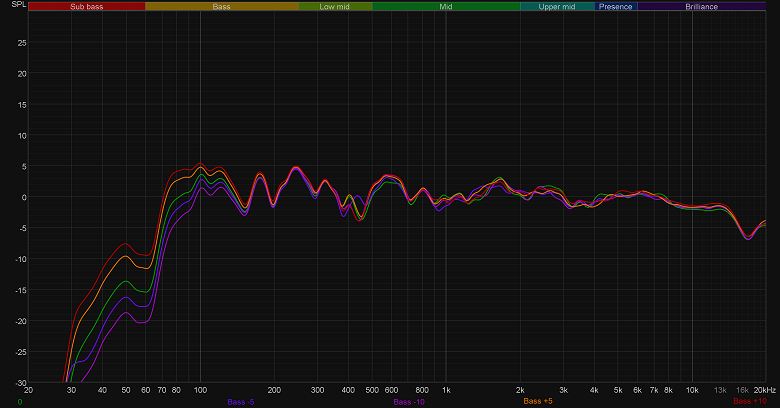The height and width of the screenshot is (408, 780).
Task: Click the 400 frequency axis tick label
Action: [x=348, y=390]
